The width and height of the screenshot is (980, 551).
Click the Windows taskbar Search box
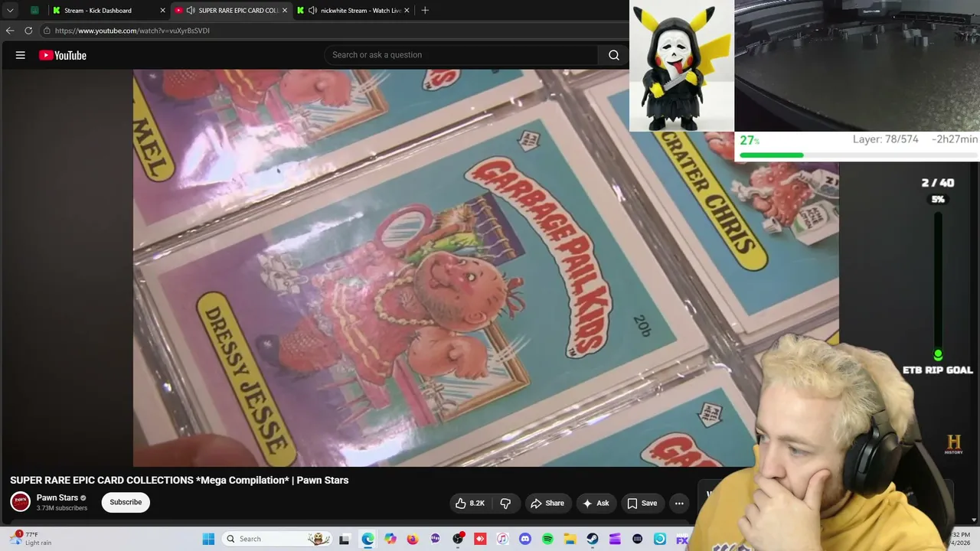(277, 539)
